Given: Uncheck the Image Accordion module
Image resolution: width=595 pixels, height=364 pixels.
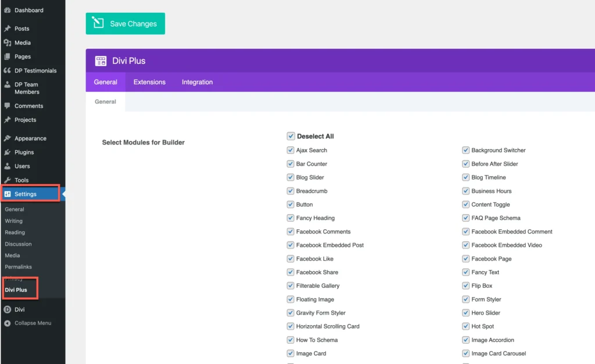Looking at the screenshot, I should pyautogui.click(x=465, y=340).
